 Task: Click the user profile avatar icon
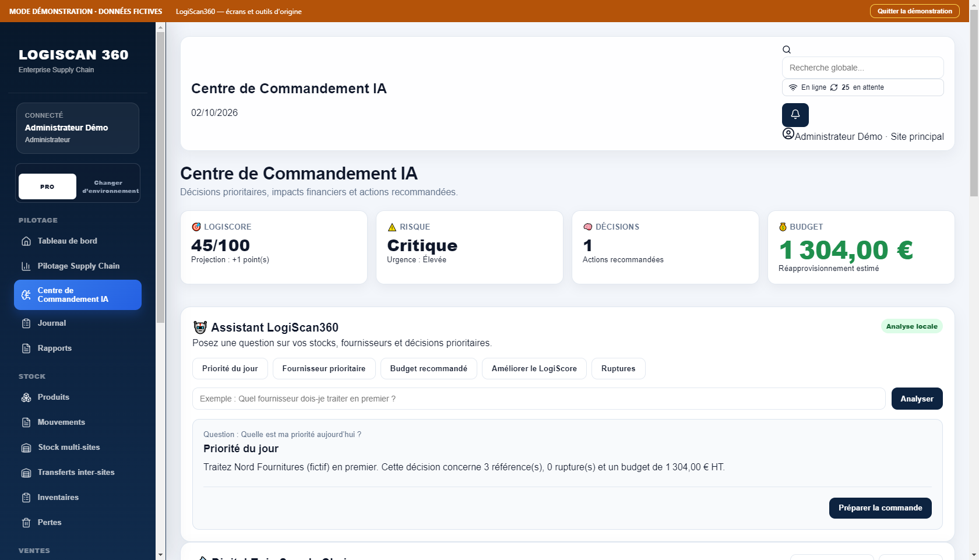(788, 134)
